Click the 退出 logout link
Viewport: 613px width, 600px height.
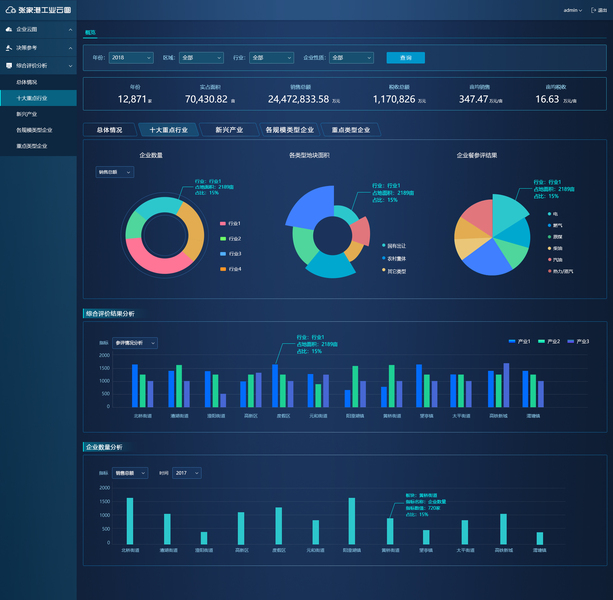click(602, 10)
